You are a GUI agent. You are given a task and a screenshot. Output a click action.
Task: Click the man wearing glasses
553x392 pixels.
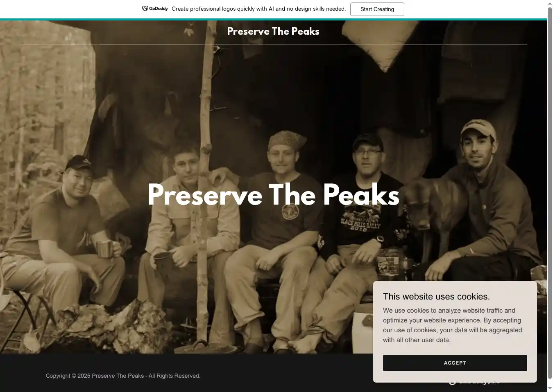tap(365, 229)
